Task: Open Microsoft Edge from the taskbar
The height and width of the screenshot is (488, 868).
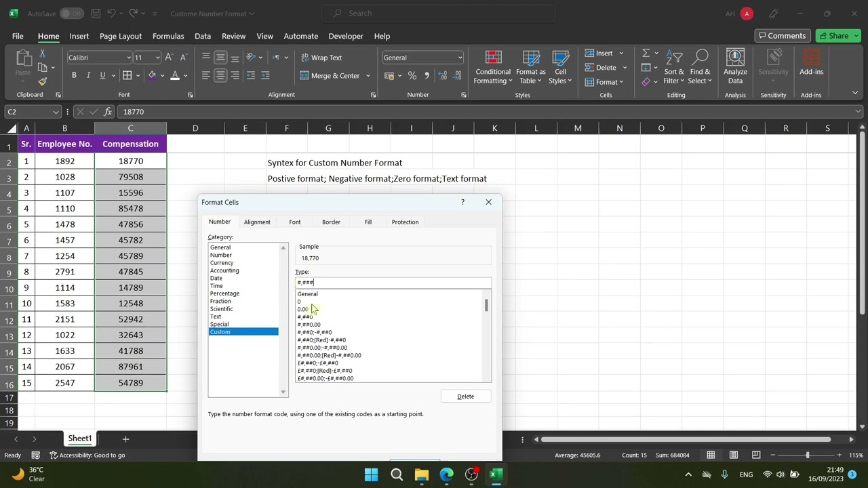Action: pos(446,474)
